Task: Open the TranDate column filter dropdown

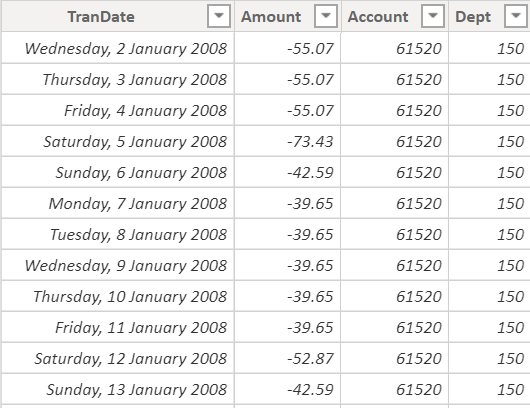Action: [219, 16]
